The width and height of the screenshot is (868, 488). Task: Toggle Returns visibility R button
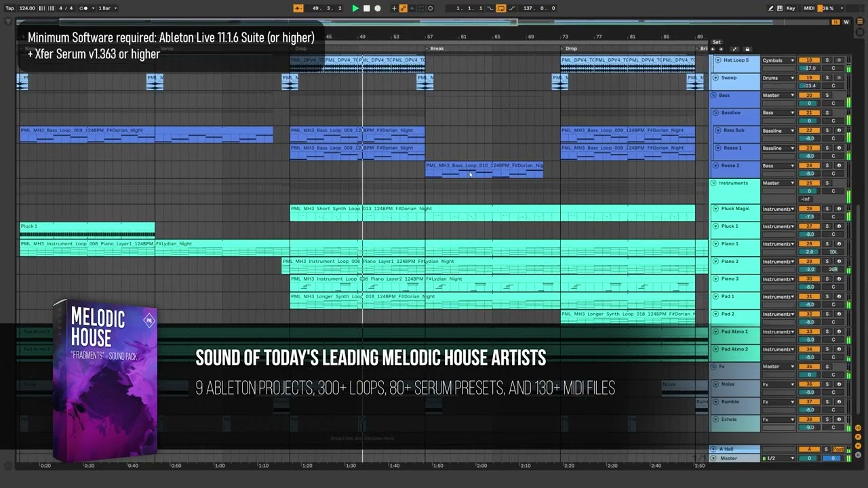click(858, 436)
